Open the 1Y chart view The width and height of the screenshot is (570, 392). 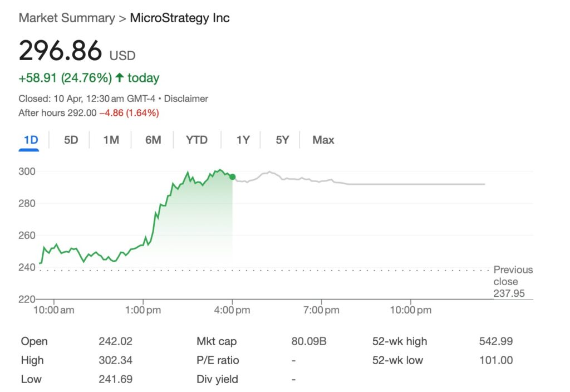coord(243,140)
